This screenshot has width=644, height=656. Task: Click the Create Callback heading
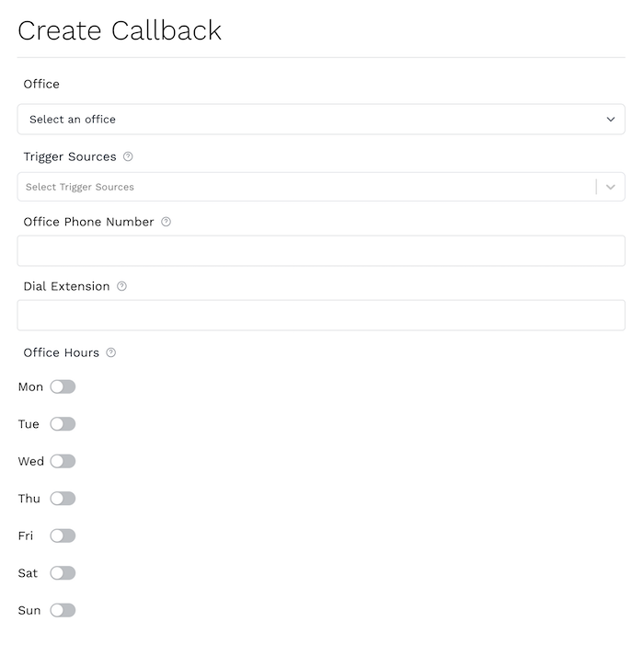pos(120,30)
